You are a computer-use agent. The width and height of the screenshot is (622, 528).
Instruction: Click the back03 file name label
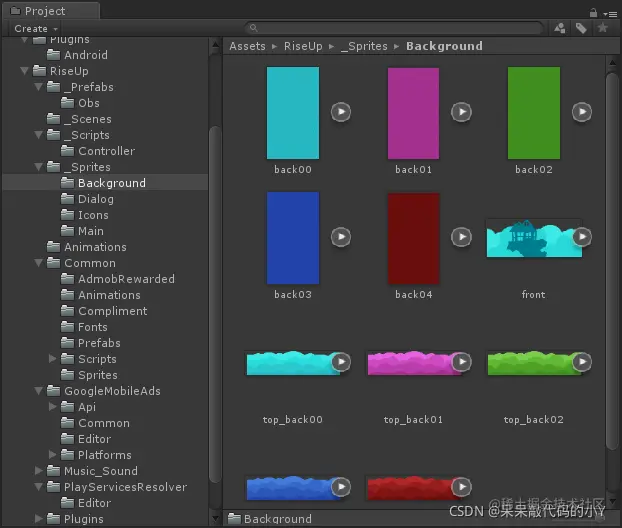click(293, 294)
